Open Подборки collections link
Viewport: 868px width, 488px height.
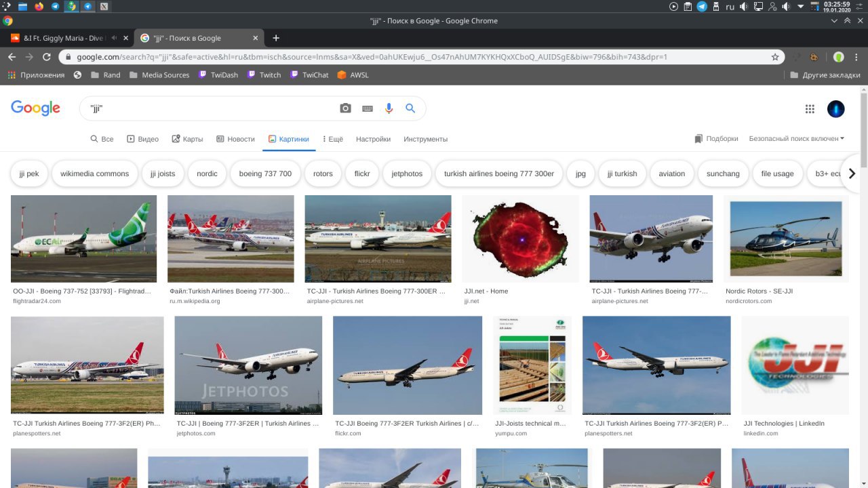click(716, 139)
